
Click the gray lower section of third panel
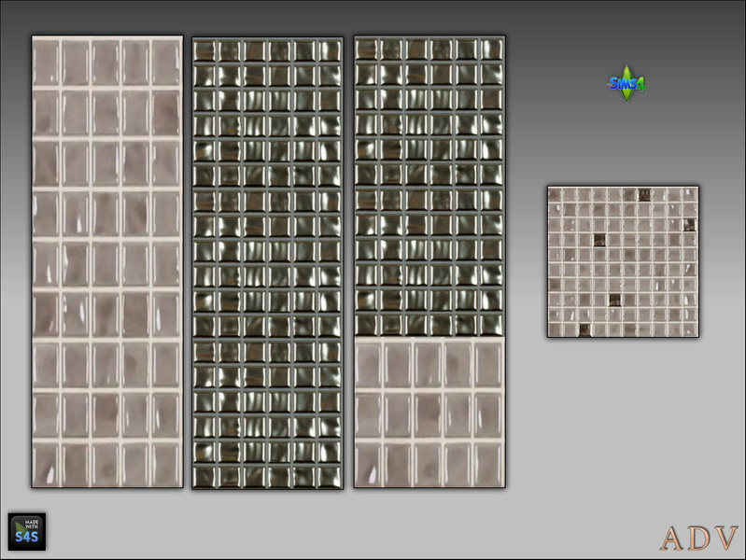[x=429, y=412]
